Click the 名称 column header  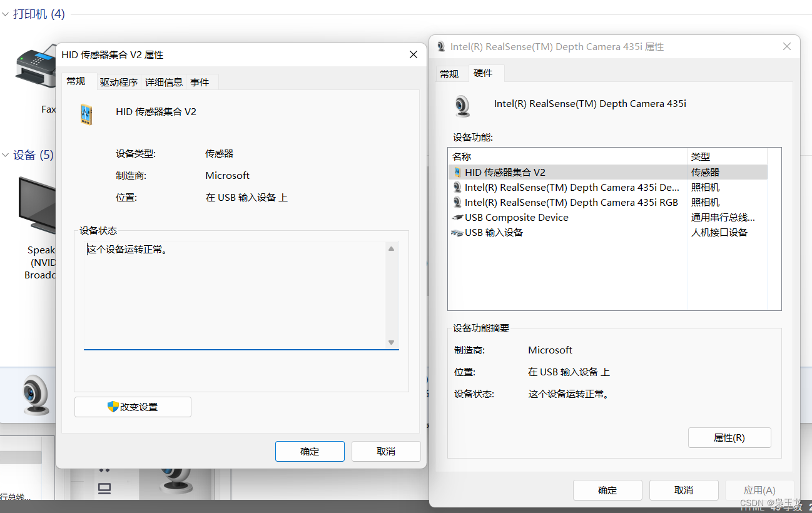pos(567,156)
